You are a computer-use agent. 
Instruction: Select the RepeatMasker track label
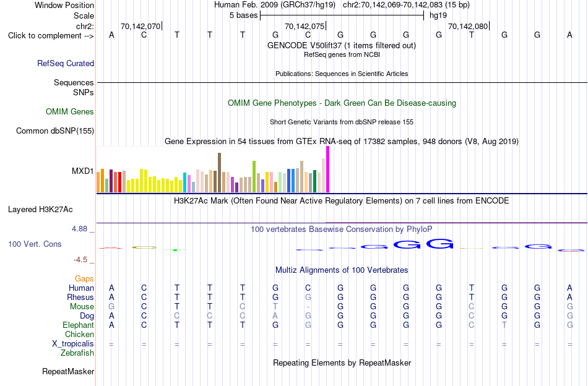pos(68,371)
